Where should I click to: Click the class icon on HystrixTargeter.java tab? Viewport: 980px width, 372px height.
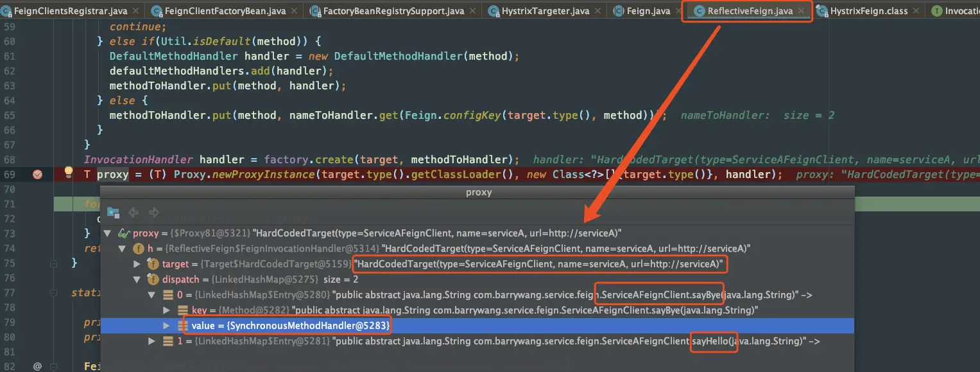[494, 11]
